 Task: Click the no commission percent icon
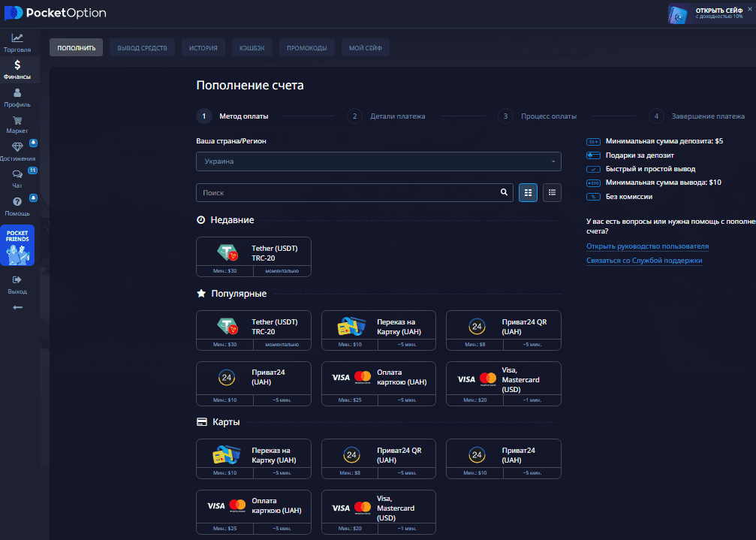[593, 197]
